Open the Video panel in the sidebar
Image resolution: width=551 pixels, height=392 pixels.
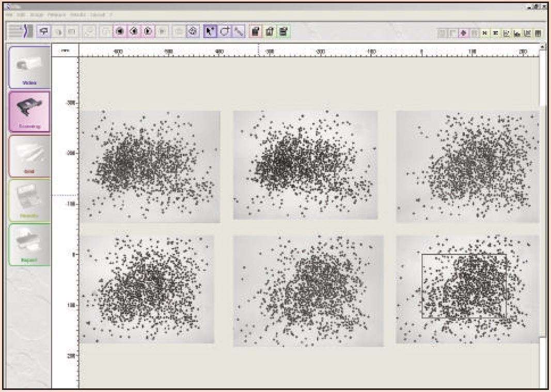29,67
